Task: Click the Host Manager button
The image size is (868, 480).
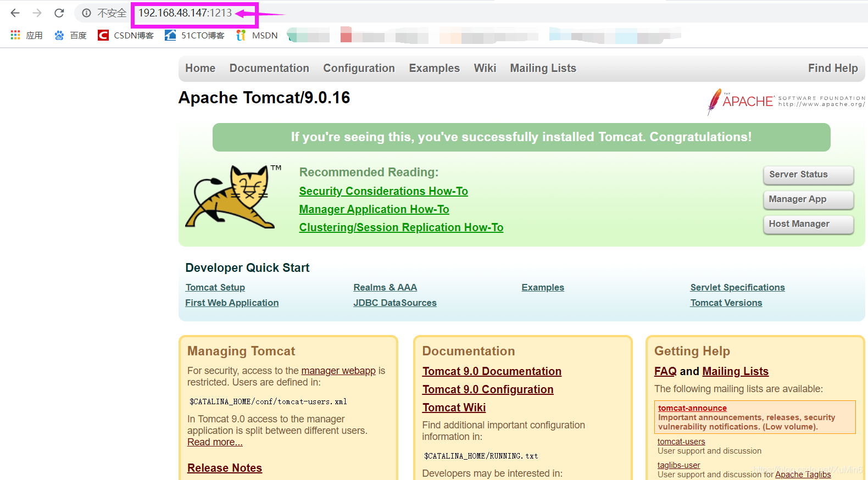Action: [808, 224]
